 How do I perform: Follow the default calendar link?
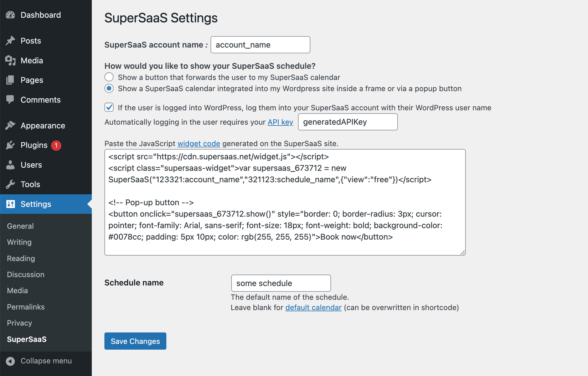[313, 307]
